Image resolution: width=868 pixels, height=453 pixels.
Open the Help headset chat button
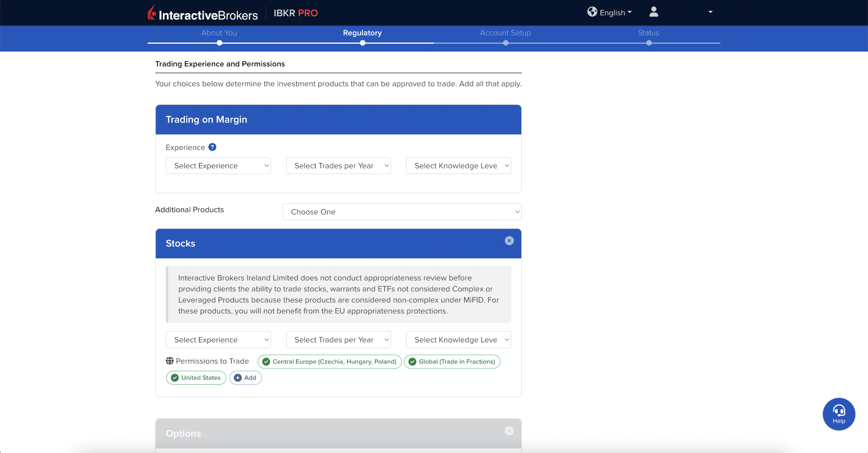[839, 414]
